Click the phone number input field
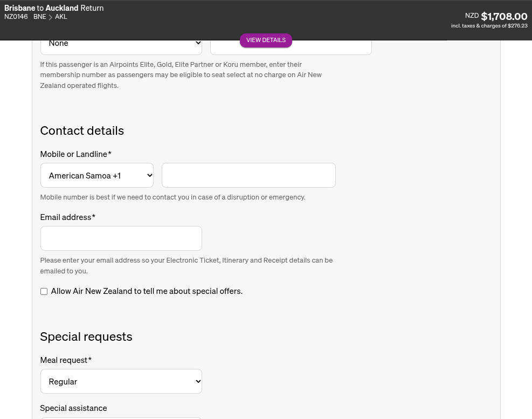 tap(248, 175)
